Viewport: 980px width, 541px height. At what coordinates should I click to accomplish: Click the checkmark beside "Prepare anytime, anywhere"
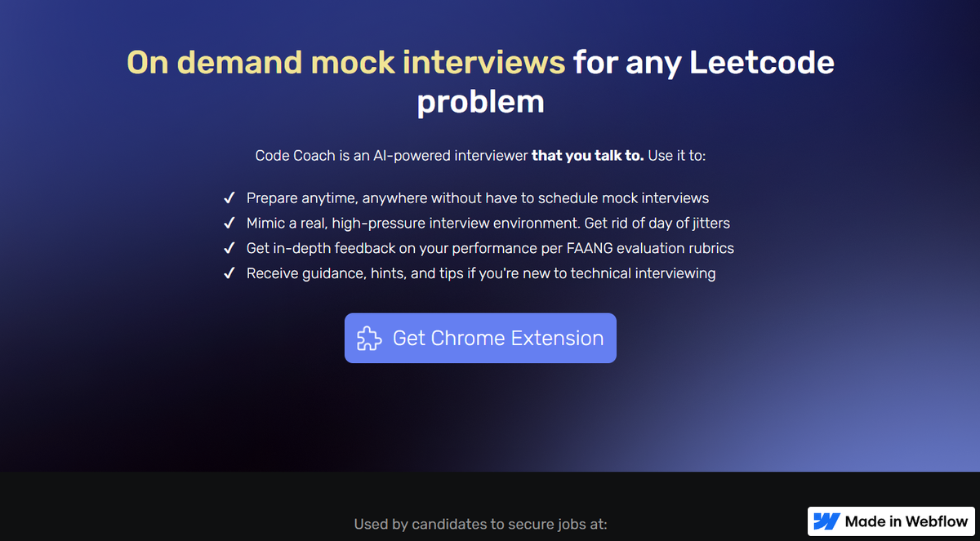click(229, 198)
